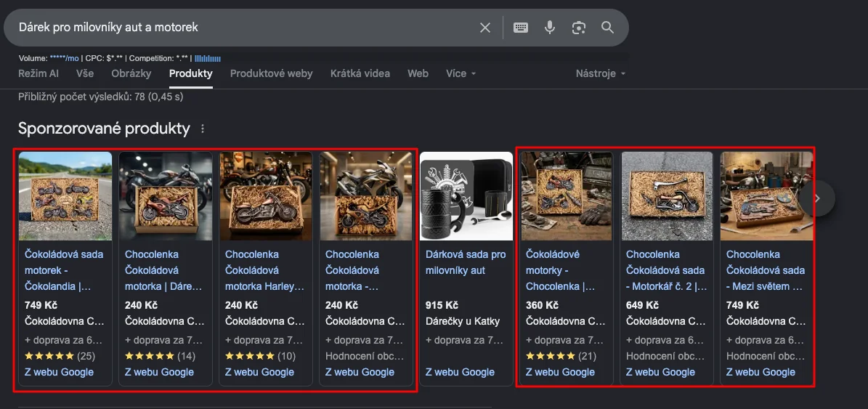The height and width of the screenshot is (409, 868).
Task: Open Chocolenka Čokoládová sada - Motorkář č. 2
Action: coord(666,271)
